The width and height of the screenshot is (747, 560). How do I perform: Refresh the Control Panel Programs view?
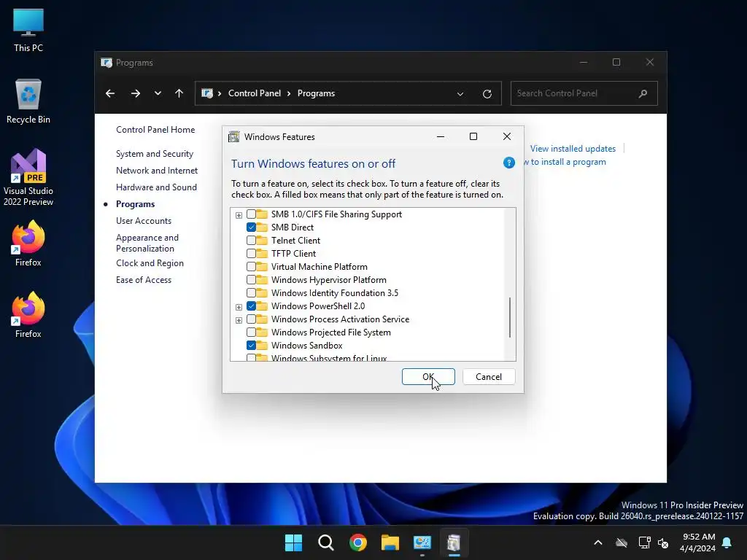point(487,94)
